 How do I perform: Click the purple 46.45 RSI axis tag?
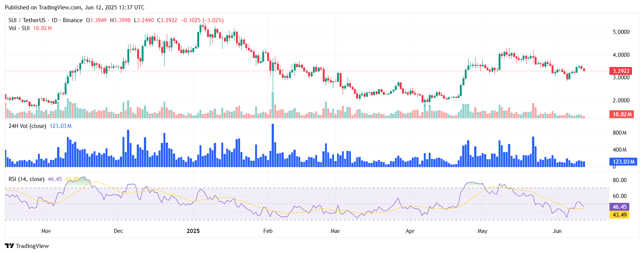619,207
